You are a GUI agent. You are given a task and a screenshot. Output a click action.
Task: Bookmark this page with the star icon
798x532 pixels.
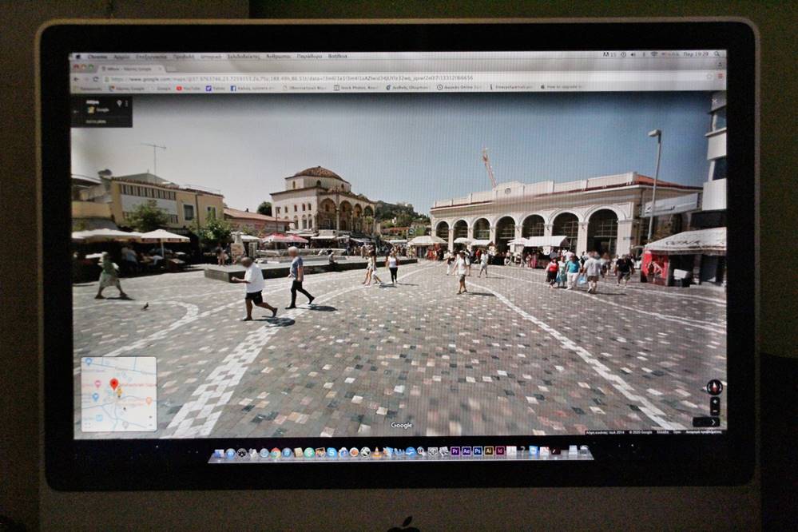[x=709, y=79]
